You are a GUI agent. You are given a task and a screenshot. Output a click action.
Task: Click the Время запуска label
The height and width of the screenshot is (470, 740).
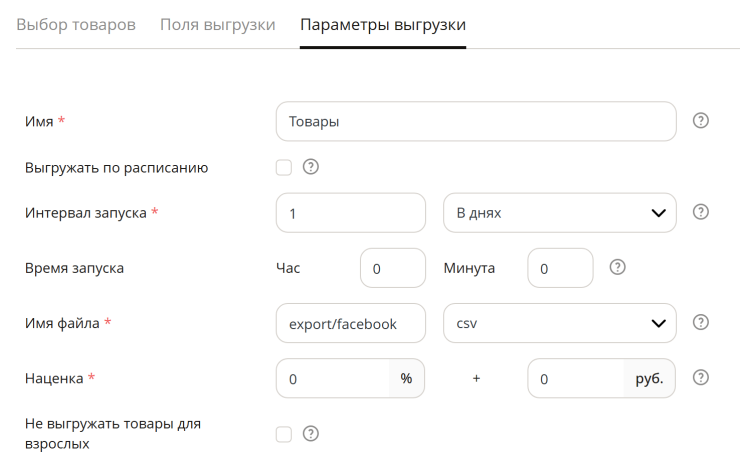pyautogui.click(x=74, y=268)
